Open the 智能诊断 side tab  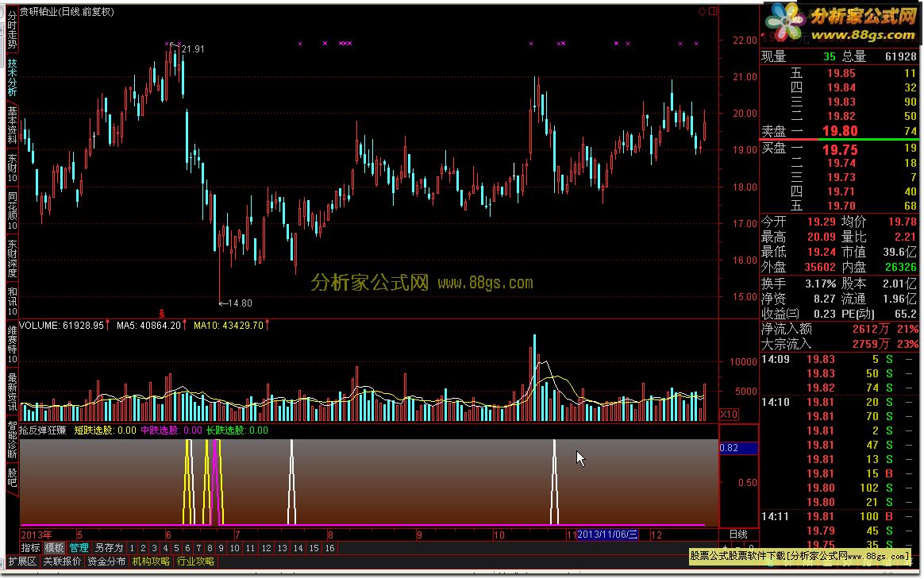pyautogui.click(x=12, y=439)
